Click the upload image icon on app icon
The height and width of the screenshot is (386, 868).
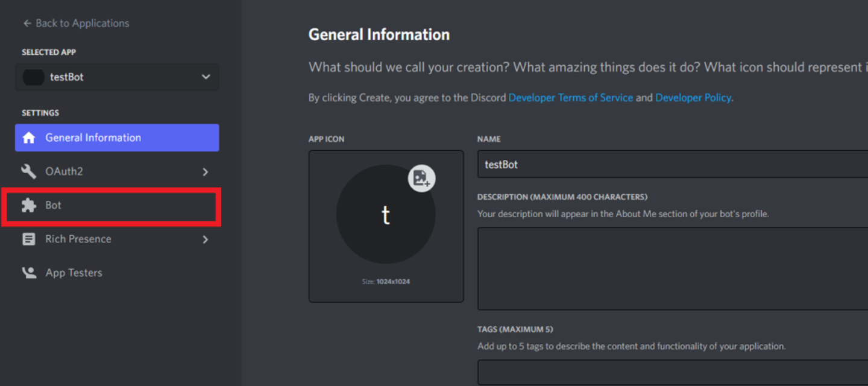point(421,179)
